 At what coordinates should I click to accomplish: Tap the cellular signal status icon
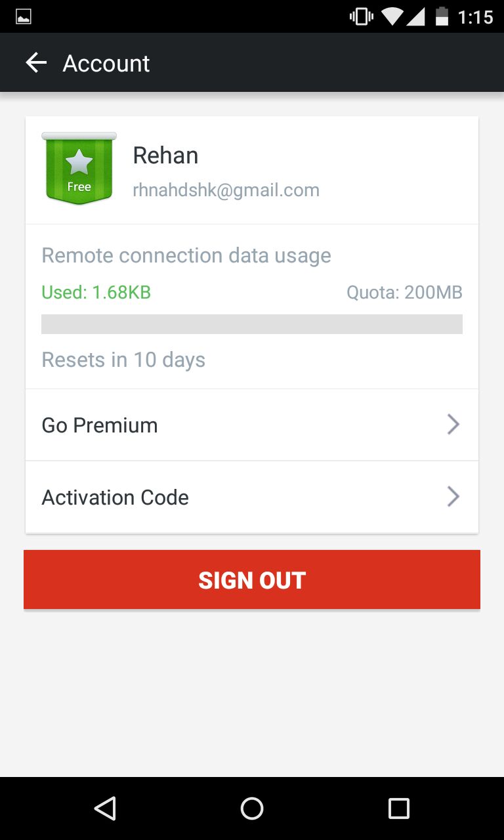tap(415, 16)
